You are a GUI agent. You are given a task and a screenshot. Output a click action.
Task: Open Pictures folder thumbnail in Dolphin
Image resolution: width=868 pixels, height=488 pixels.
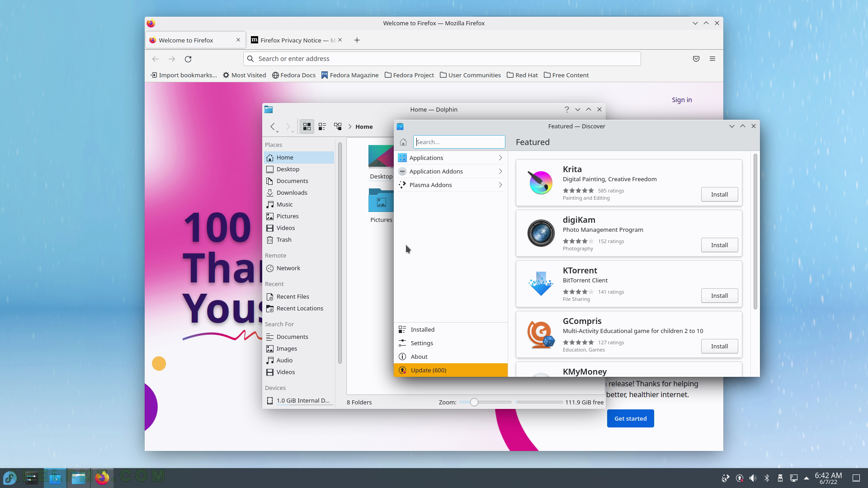tap(381, 200)
